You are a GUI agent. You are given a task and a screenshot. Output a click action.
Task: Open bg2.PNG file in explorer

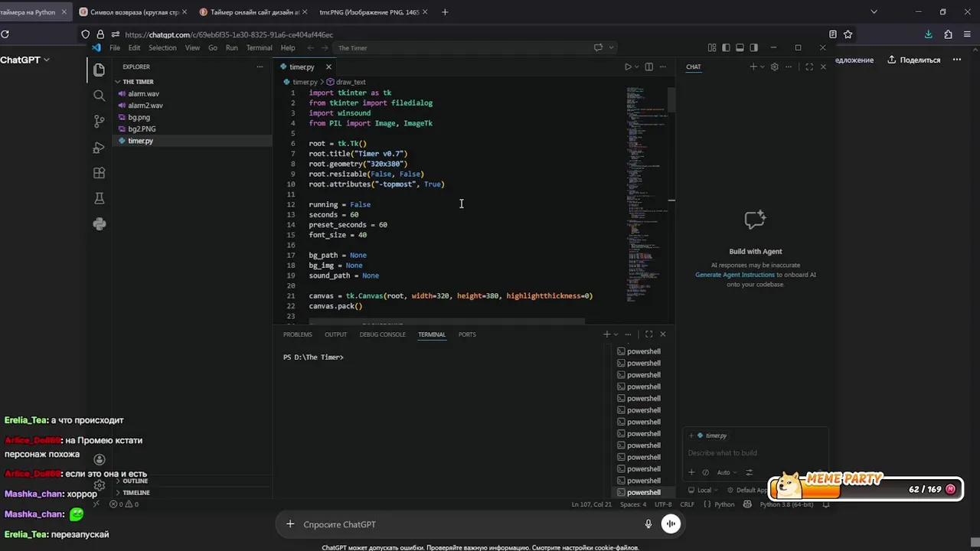[142, 129]
